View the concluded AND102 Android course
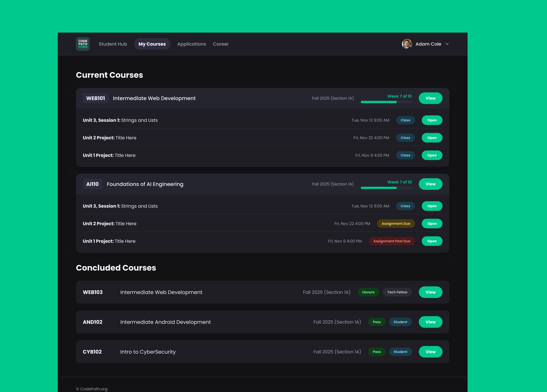The image size is (547, 392). tap(430, 322)
